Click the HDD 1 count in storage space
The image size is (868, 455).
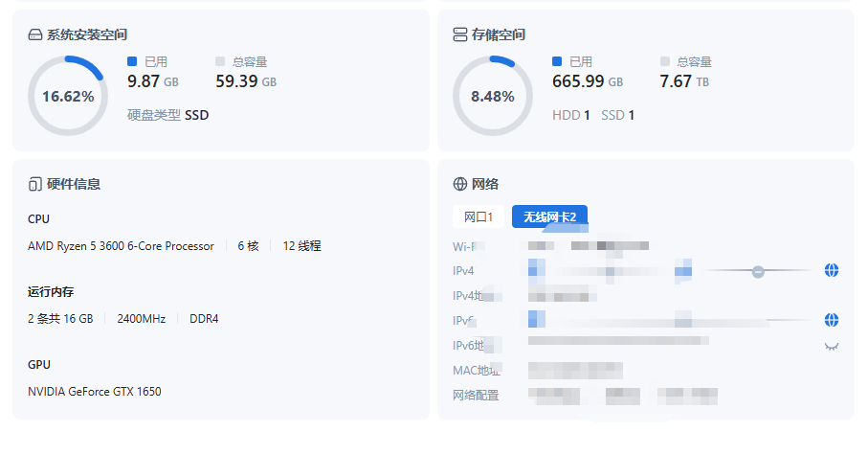571,115
